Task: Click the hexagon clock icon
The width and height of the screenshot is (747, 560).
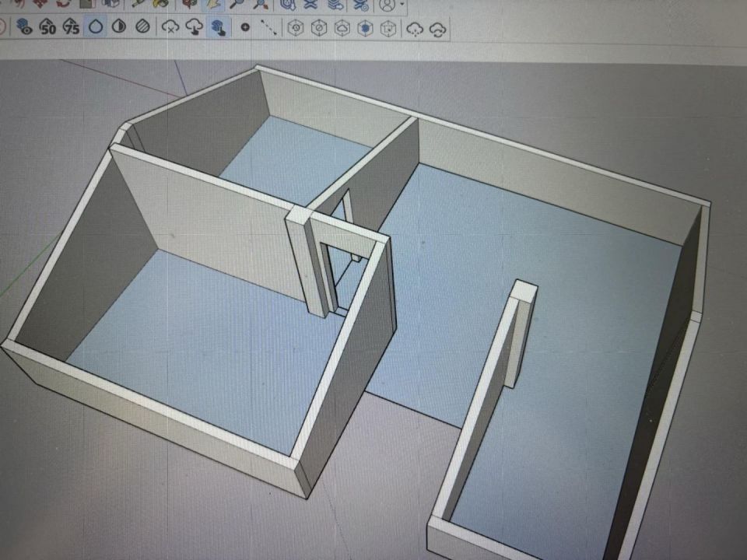Action: pyautogui.click(x=295, y=29)
